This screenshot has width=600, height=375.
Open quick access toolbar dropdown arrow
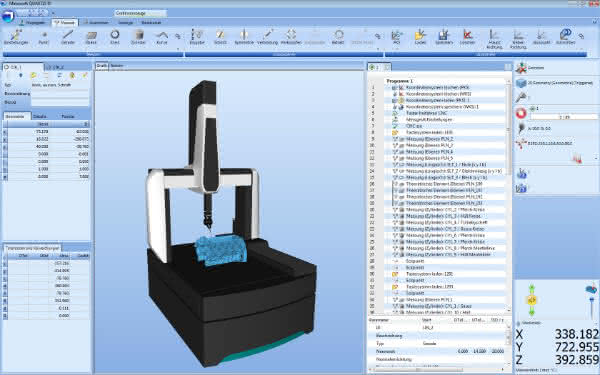(53, 13)
